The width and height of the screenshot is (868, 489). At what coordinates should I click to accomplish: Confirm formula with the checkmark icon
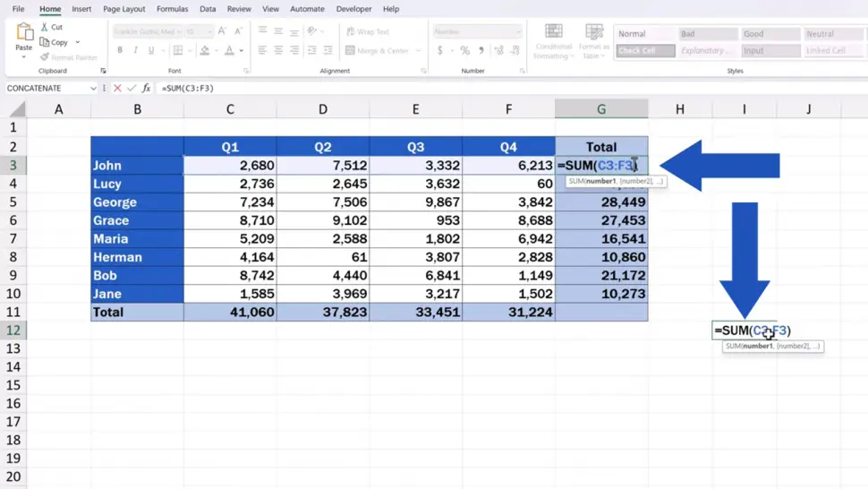click(x=132, y=88)
